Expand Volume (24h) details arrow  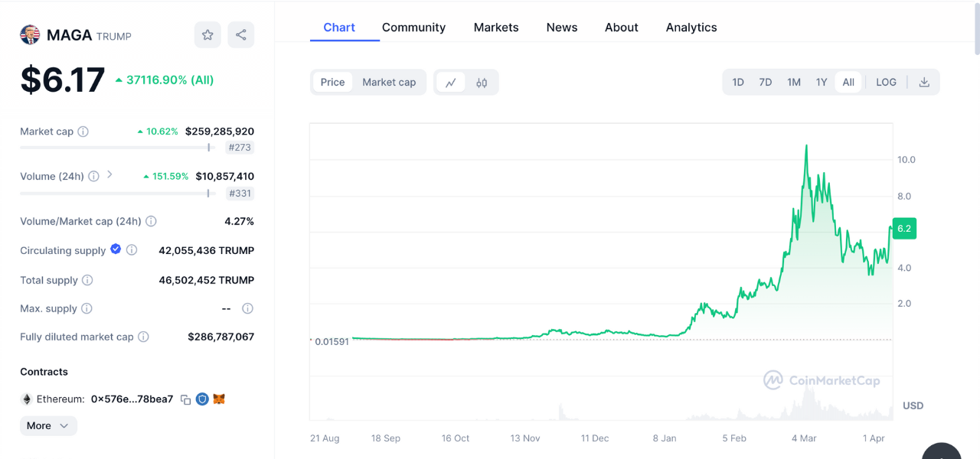click(x=109, y=175)
